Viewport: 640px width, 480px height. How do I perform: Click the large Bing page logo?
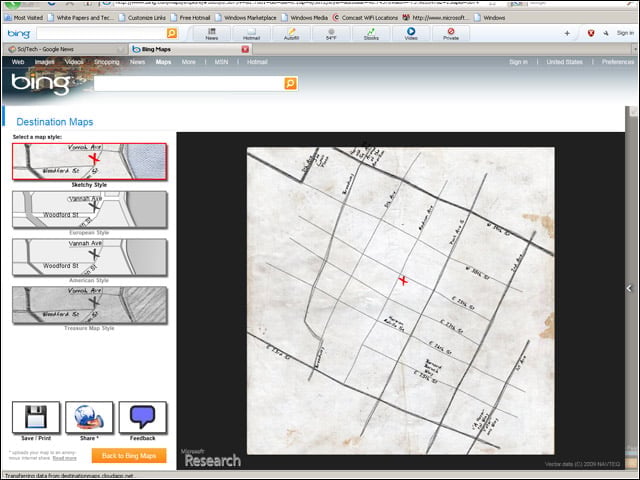tap(40, 84)
